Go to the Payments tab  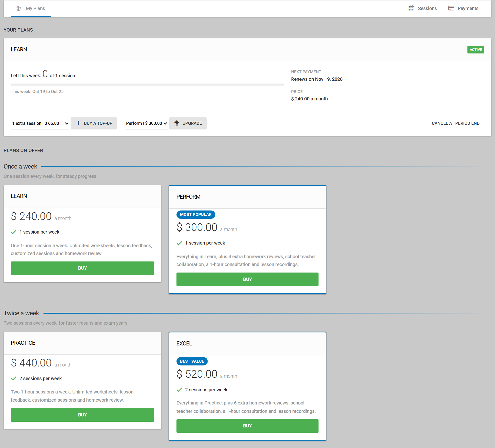click(463, 8)
